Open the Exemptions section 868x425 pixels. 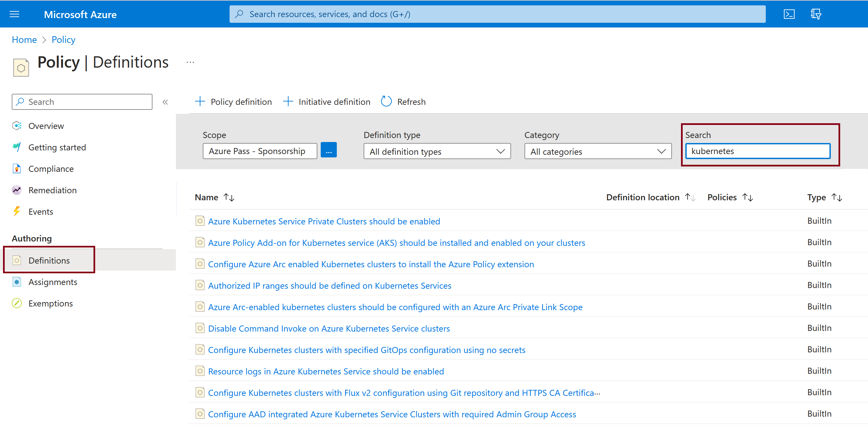click(51, 303)
